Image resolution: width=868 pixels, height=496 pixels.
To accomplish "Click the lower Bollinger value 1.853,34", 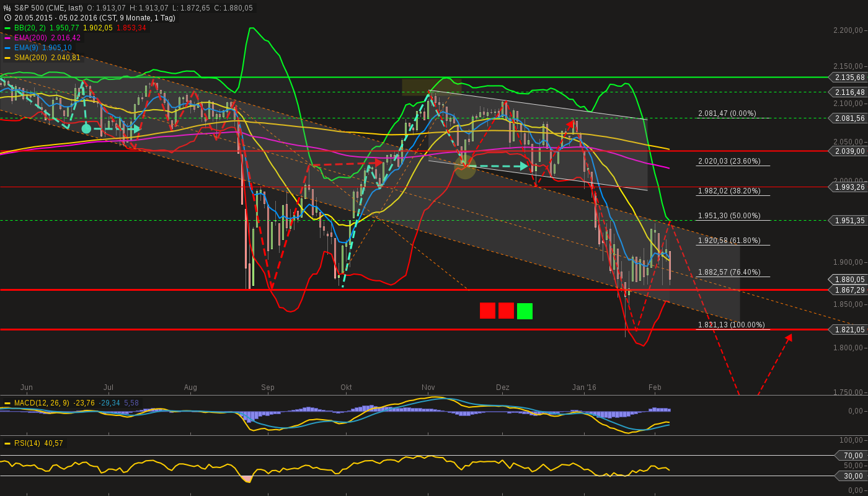I will click(x=131, y=28).
